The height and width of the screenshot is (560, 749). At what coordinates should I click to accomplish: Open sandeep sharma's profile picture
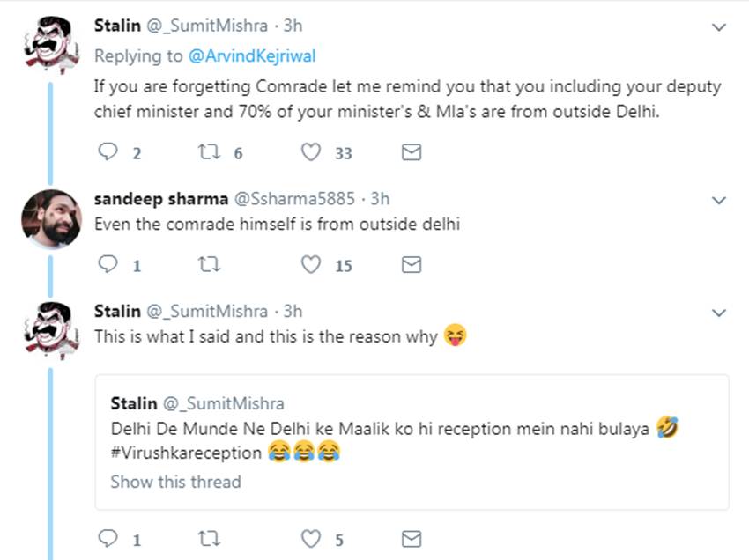point(52,218)
